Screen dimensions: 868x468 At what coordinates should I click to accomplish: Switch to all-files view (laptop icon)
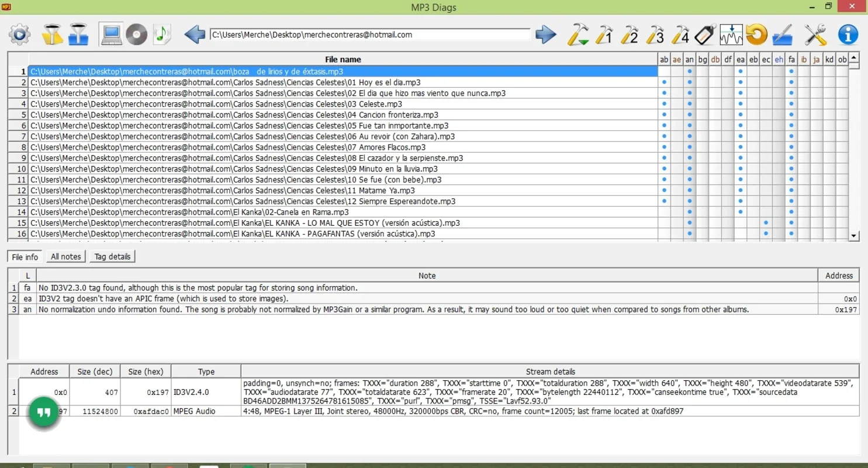tap(112, 35)
